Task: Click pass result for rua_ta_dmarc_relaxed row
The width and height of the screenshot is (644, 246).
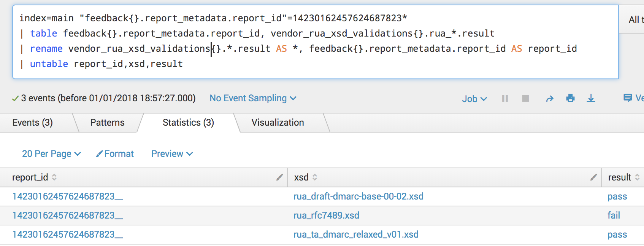Action: coord(617,235)
